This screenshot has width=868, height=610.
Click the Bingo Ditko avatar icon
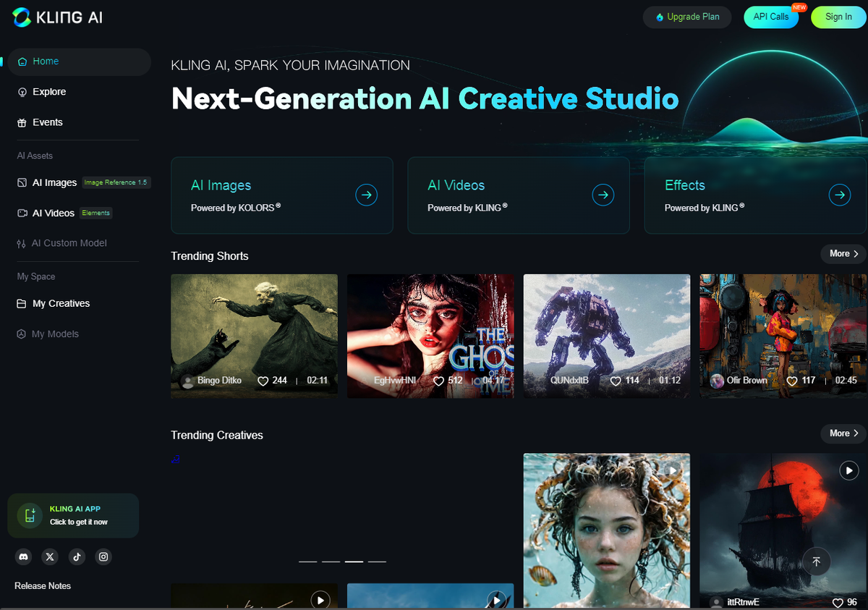tap(188, 381)
